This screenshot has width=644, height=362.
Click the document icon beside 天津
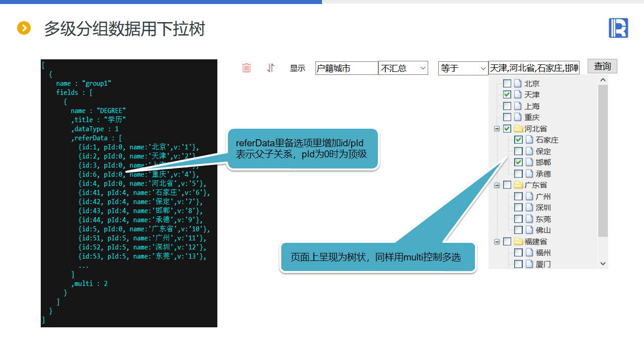(517, 95)
